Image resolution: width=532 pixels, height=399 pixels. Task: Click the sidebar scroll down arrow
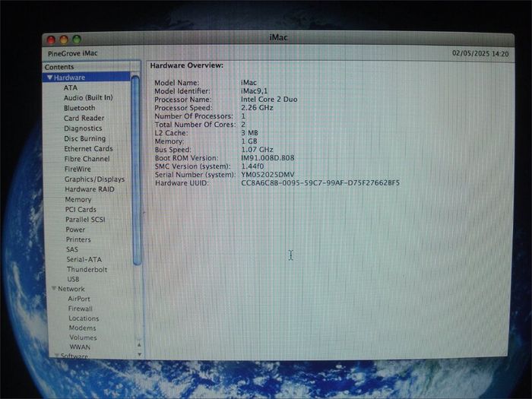139,354
